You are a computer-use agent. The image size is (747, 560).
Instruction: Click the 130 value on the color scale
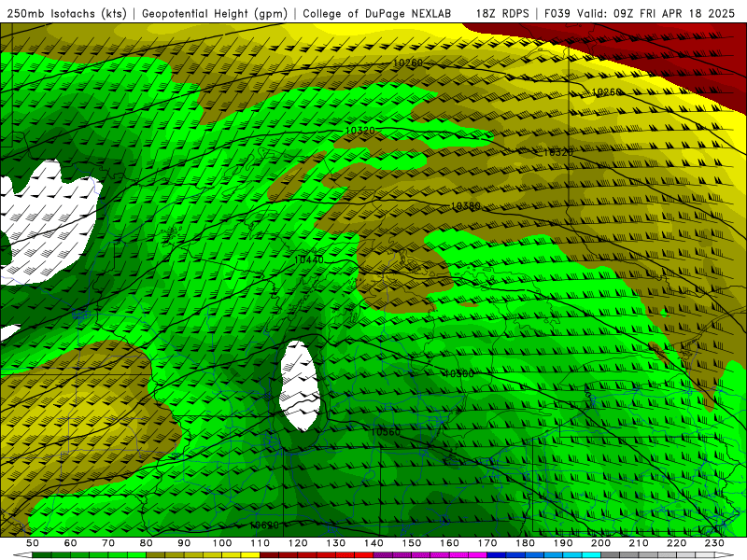pos(336,543)
